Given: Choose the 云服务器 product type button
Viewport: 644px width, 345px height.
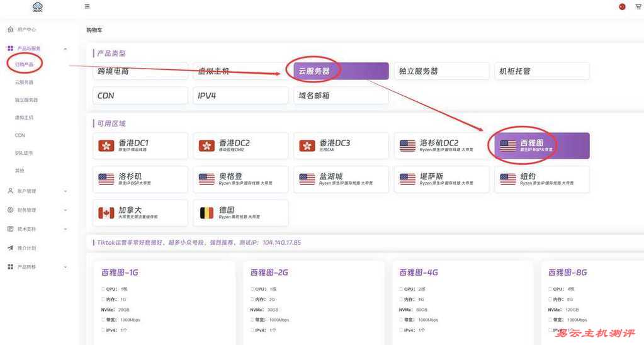Looking at the screenshot, I should point(341,71).
